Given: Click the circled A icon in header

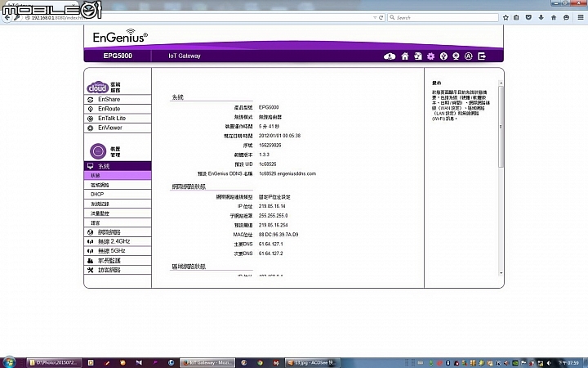Looking at the screenshot, I should [x=469, y=56].
